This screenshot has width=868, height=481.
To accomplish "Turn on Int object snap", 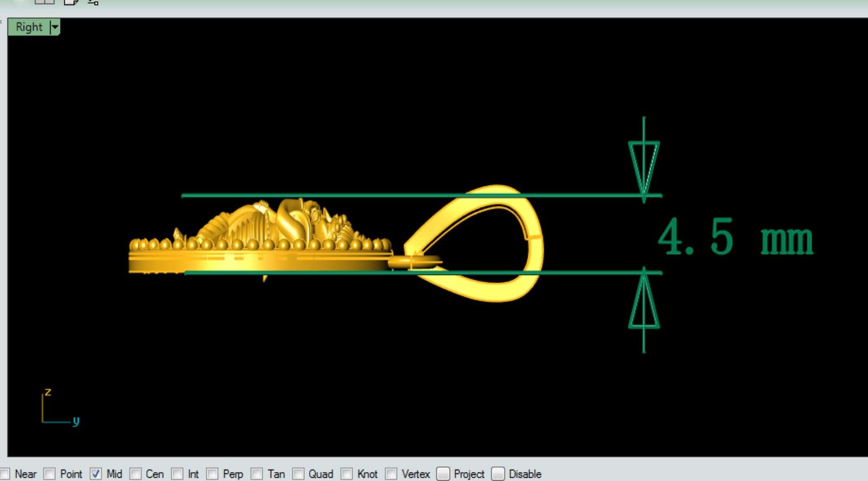I will (177, 474).
